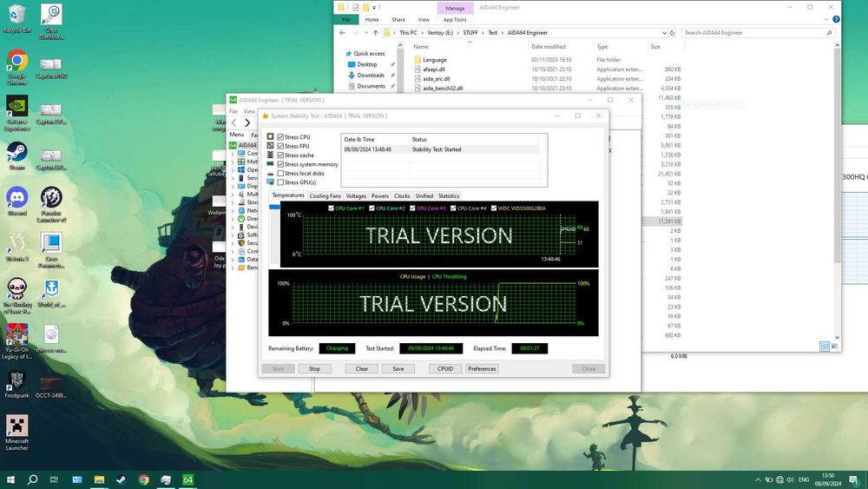Click Refresh button in Explorer address bar
Viewport: 868px width, 489px height.
point(672,33)
